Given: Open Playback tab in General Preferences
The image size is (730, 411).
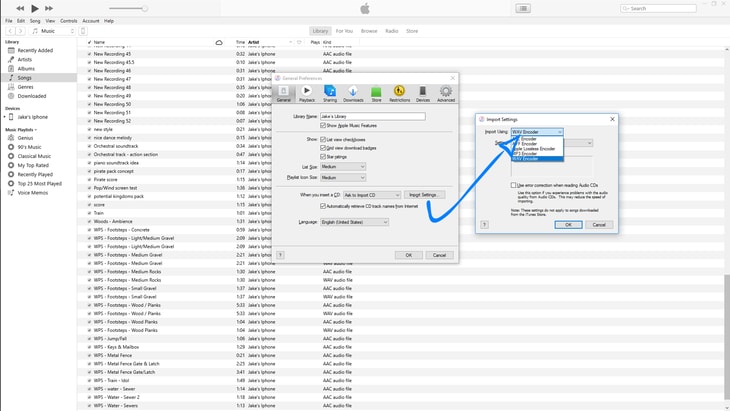Looking at the screenshot, I should 306,93.
